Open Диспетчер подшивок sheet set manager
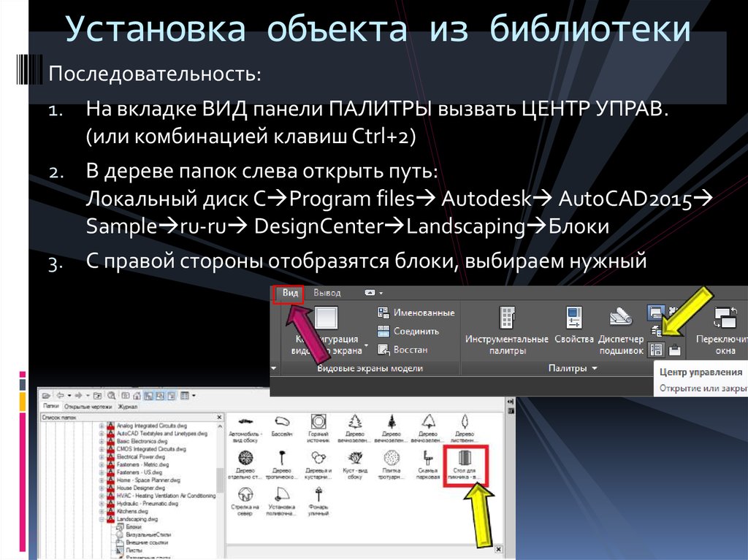Image resolution: width=748 pixels, height=560 pixels. (621, 331)
